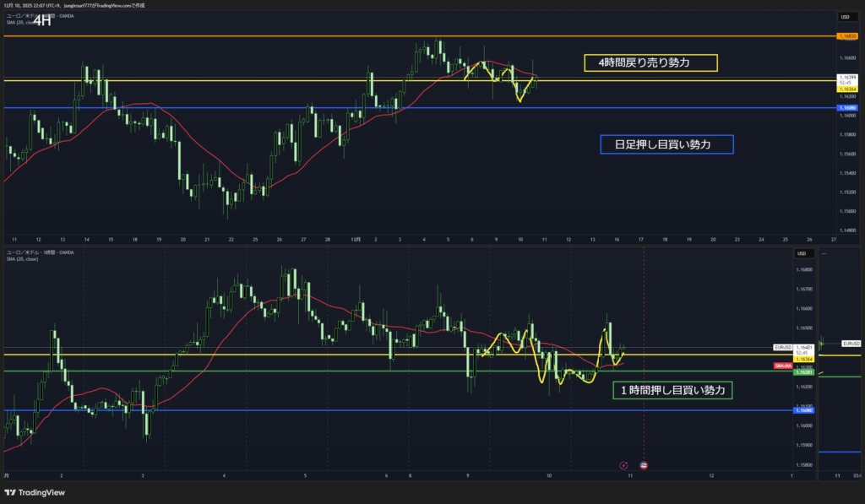Click the green 1.16281 price tag
Viewport: 865px width, 504px height.
click(x=806, y=371)
